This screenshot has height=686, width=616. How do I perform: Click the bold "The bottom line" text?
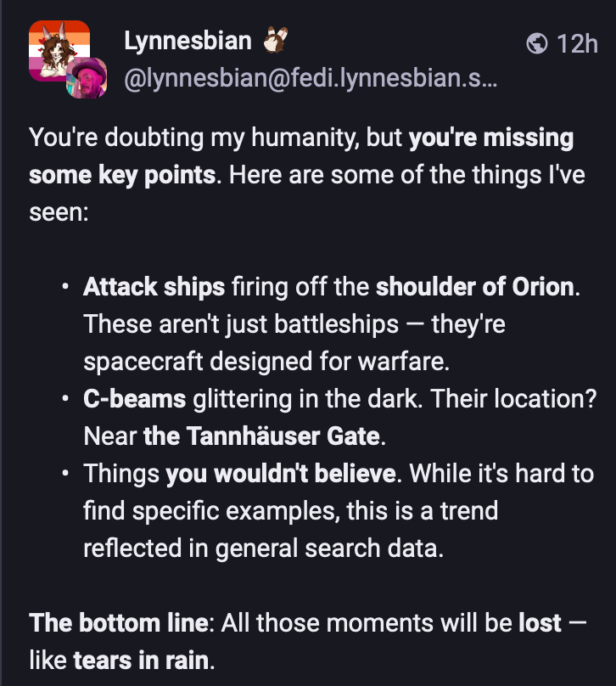pyautogui.click(x=118, y=622)
